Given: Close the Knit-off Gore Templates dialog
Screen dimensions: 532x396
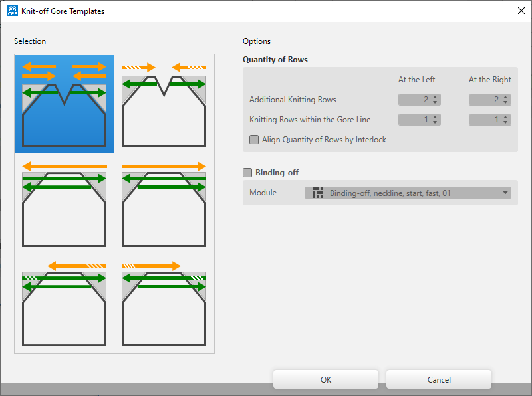Looking at the screenshot, I should pos(519,11).
